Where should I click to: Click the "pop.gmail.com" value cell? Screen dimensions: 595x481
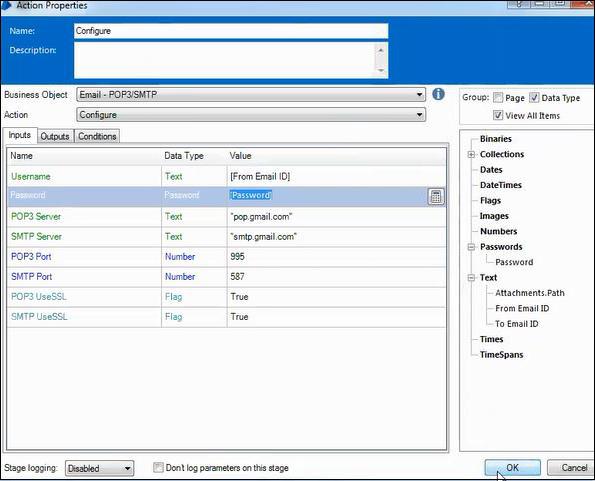[x=261, y=217]
